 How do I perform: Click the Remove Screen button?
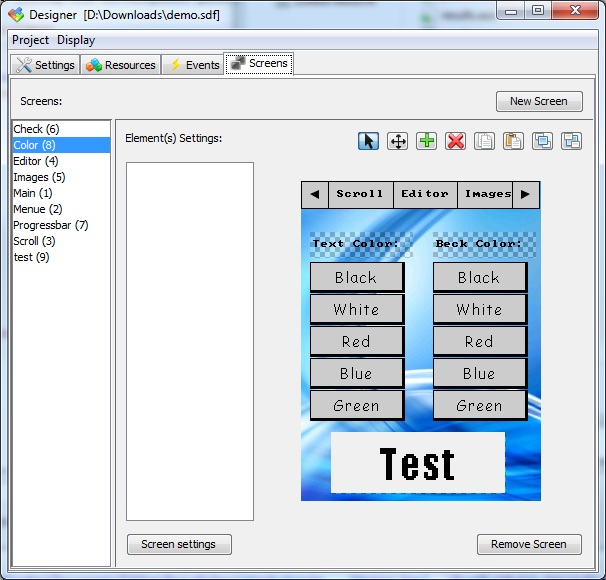529,544
